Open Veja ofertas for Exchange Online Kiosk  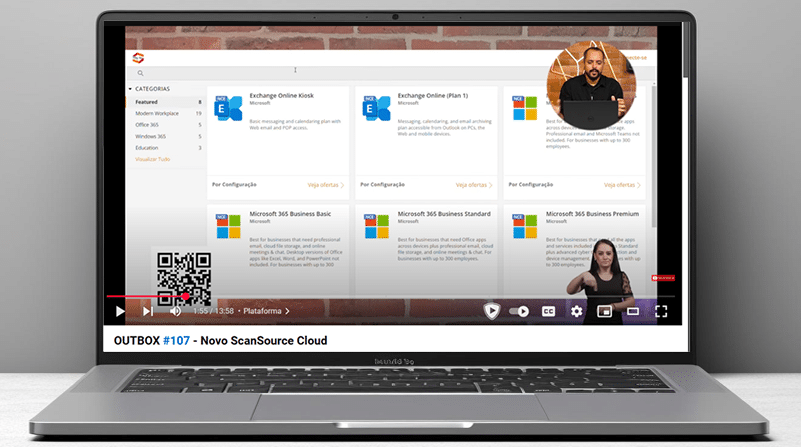pyautogui.click(x=325, y=185)
